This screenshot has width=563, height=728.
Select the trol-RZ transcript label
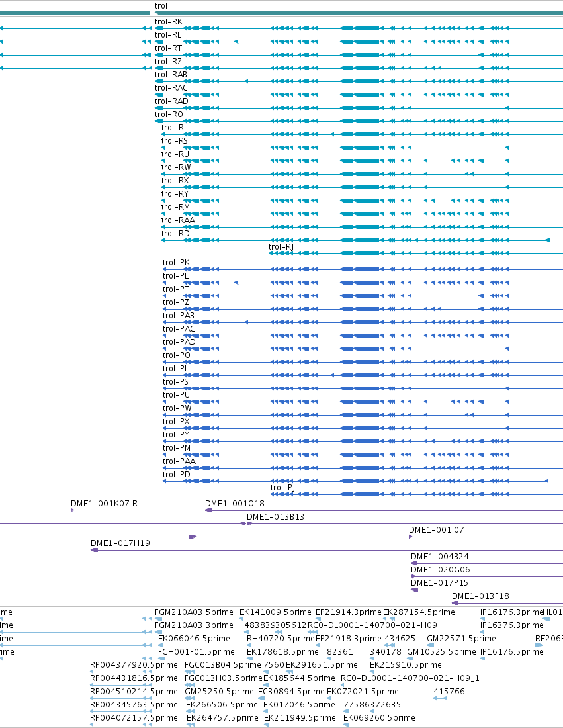pyautogui.click(x=168, y=62)
